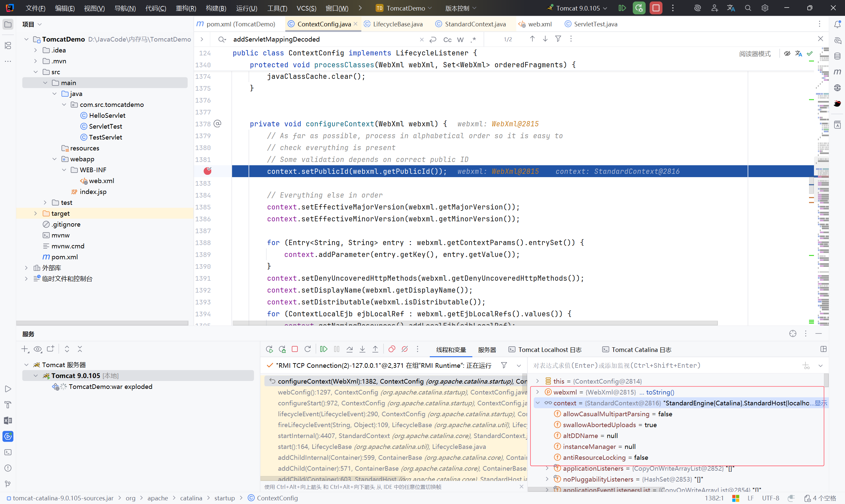Click the toString() link for webxml
Screen dimensions: 845x504
(x=660, y=392)
